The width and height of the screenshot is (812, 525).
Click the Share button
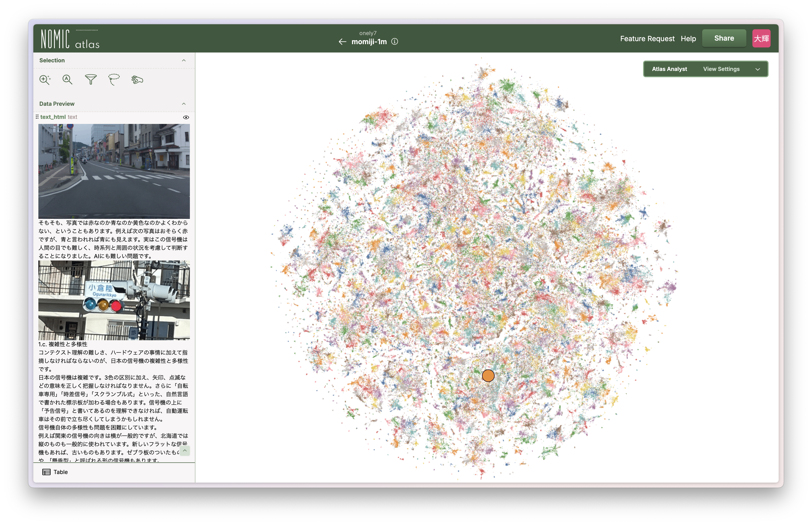click(724, 38)
